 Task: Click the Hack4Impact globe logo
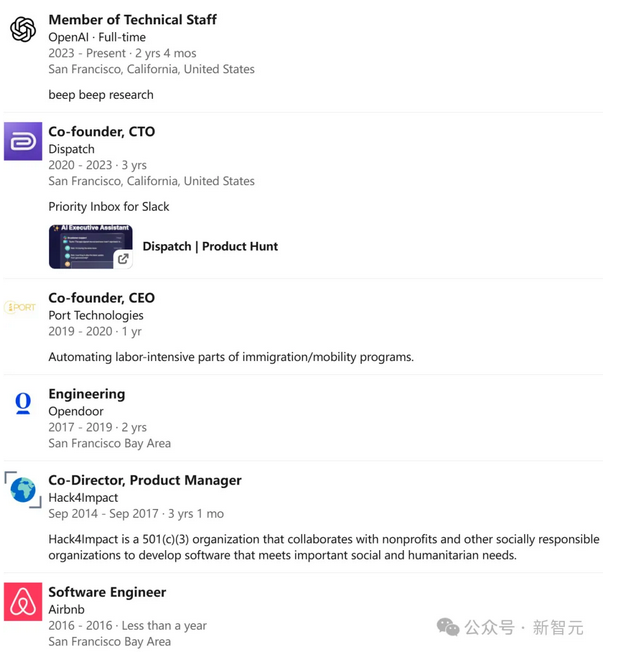coord(23,490)
